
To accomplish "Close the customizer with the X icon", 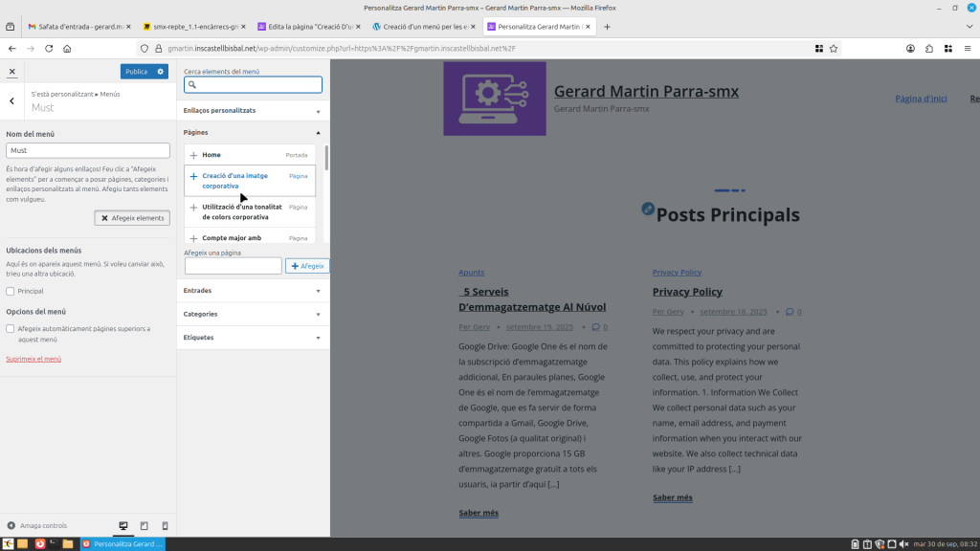I will click(x=11, y=72).
